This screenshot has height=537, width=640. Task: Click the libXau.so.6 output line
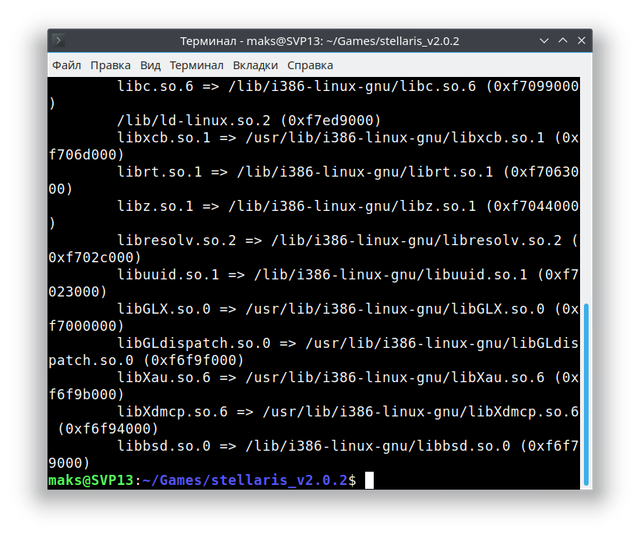click(x=348, y=377)
